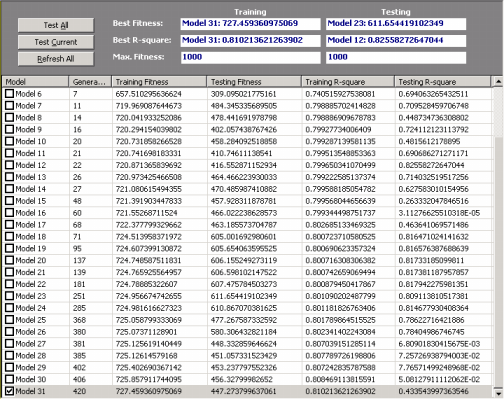Click testing R-square 0.82558272647044 in table
This screenshot has height=399, width=504.
coord(431,165)
